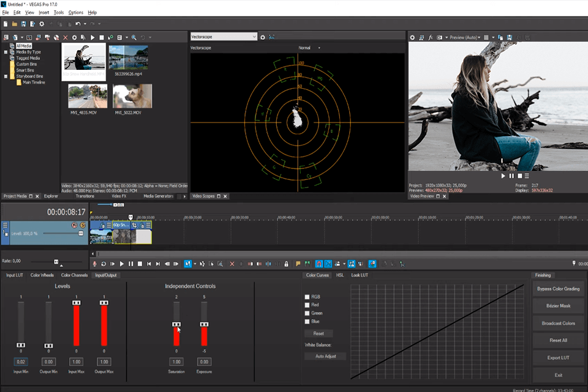Click the Broadcast Colors button

click(558, 323)
